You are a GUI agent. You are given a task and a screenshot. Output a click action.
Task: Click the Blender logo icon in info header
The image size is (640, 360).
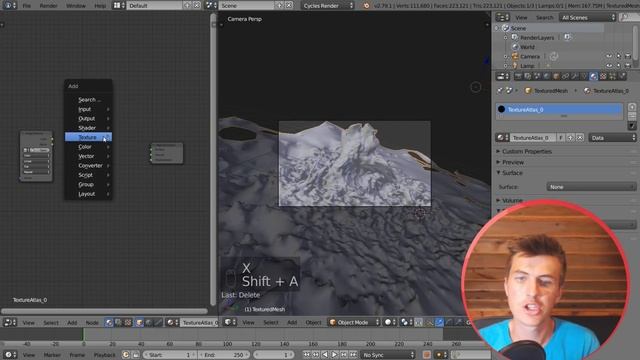366,6
